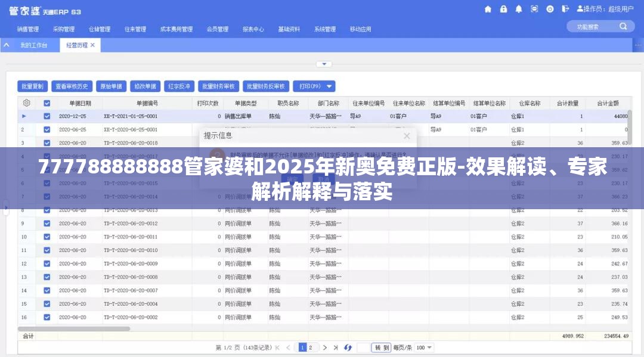Click the 原始单据 button
Screen dimensions: 644x357
click(112, 86)
